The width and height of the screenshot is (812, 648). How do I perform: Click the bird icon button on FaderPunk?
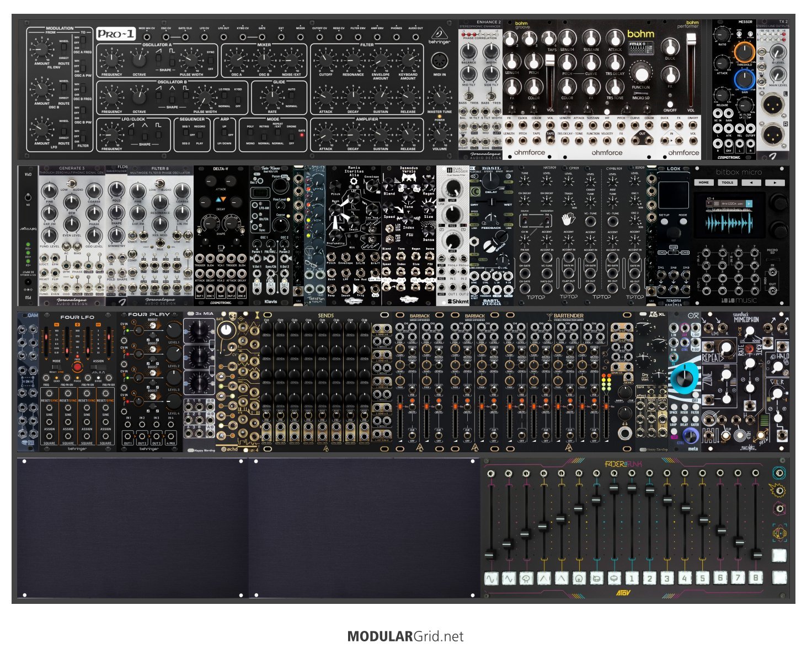pyautogui.click(x=526, y=579)
